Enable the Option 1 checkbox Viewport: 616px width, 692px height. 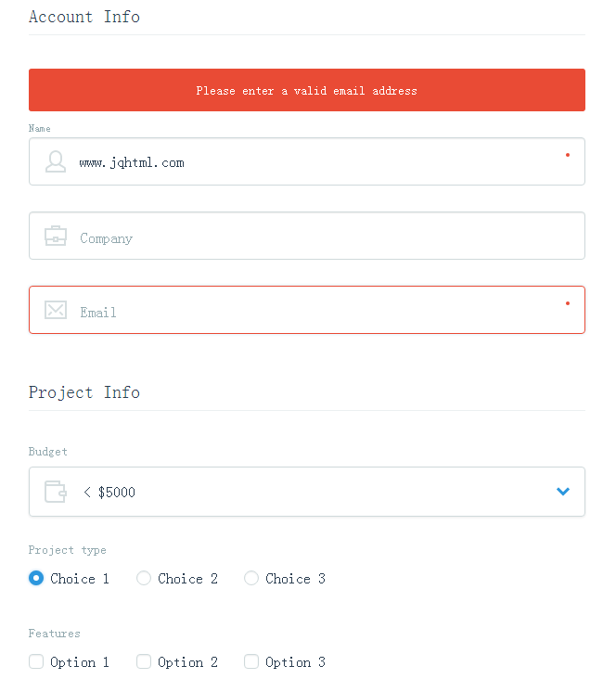[x=36, y=661]
